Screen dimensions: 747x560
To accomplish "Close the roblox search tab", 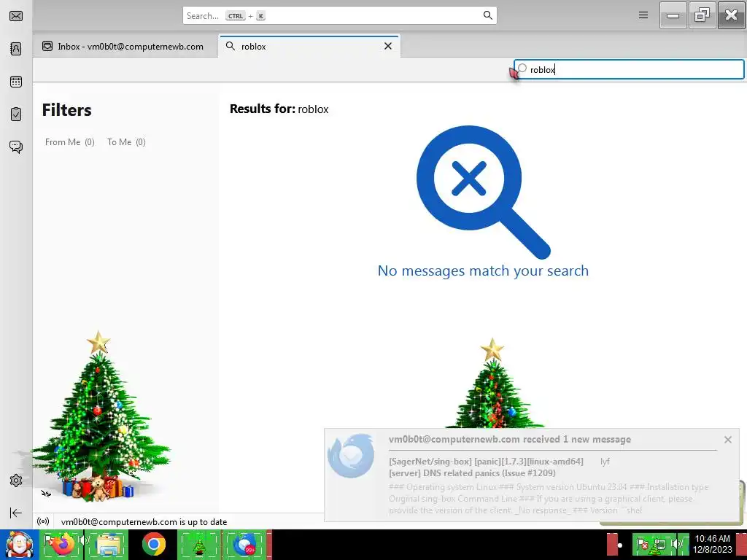I will coord(388,46).
